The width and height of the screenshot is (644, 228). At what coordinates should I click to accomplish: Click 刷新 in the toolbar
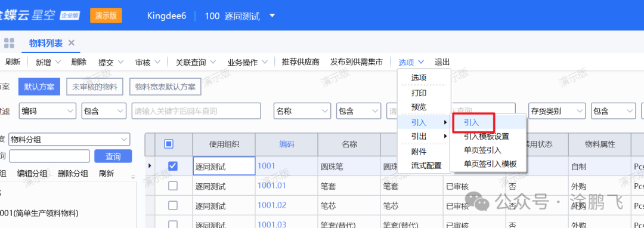[x=13, y=62]
